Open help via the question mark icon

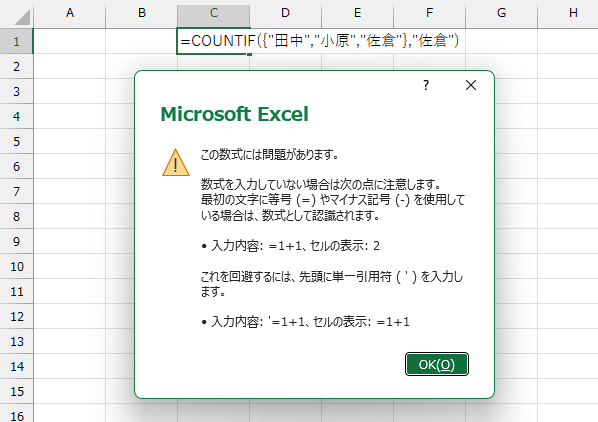point(426,85)
